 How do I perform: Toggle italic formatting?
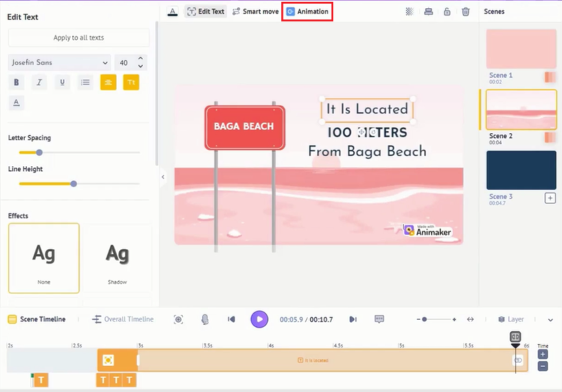pos(39,82)
